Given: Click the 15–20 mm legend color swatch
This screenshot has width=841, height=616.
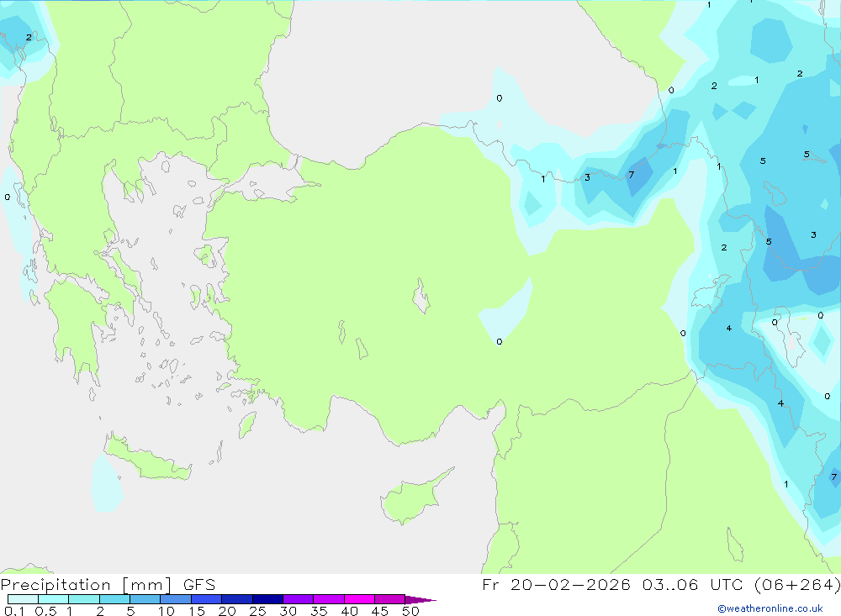Looking at the screenshot, I should (x=206, y=599).
